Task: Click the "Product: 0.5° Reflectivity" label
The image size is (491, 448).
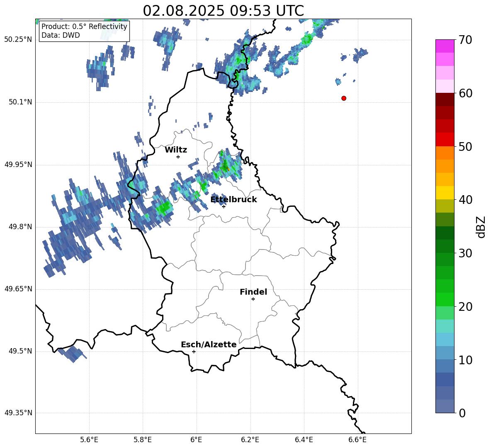Action: point(84,26)
